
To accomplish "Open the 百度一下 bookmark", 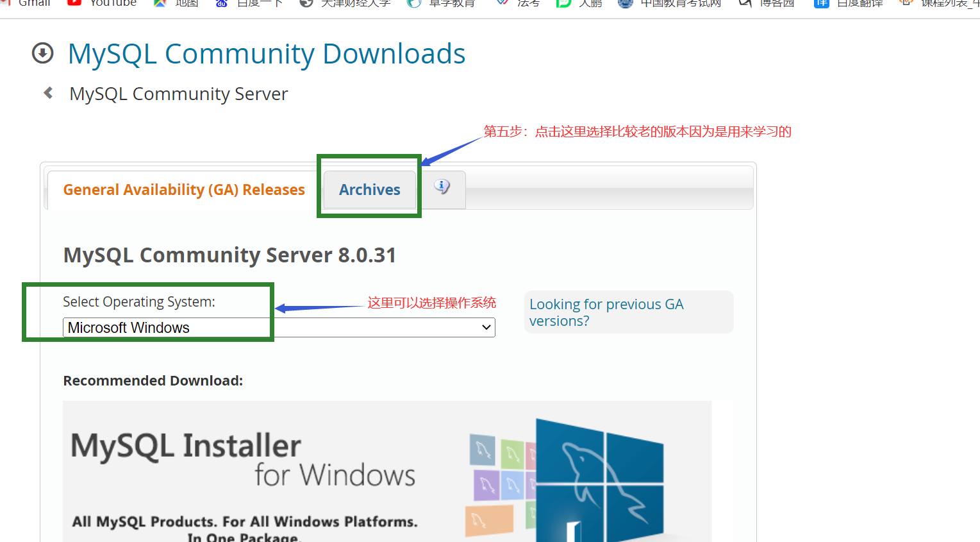I will 251,3.
